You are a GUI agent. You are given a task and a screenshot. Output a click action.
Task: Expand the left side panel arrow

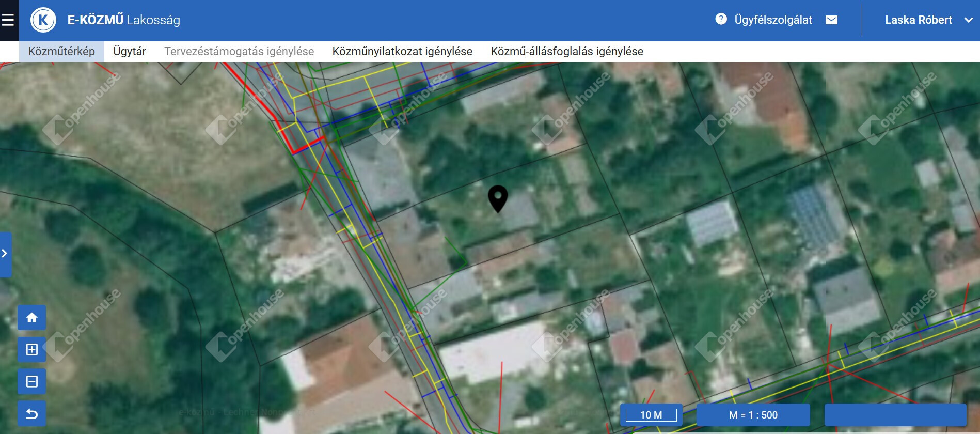[x=5, y=254]
